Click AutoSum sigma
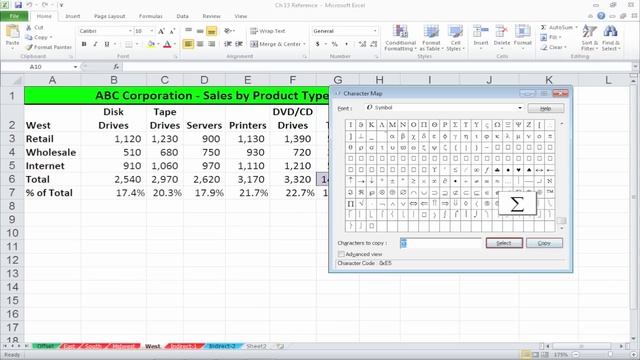640x360 pixels. click(x=544, y=27)
